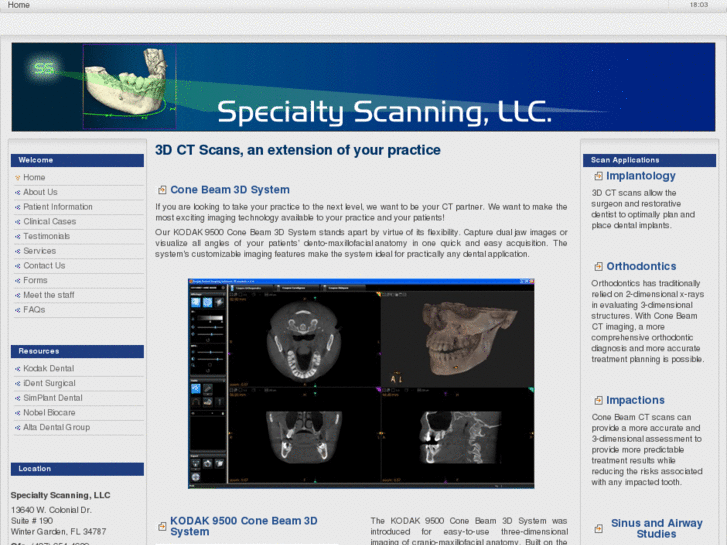Viewport: 727px width, 545px height.
Task: Open the Implantology heading link
Action: (x=641, y=176)
